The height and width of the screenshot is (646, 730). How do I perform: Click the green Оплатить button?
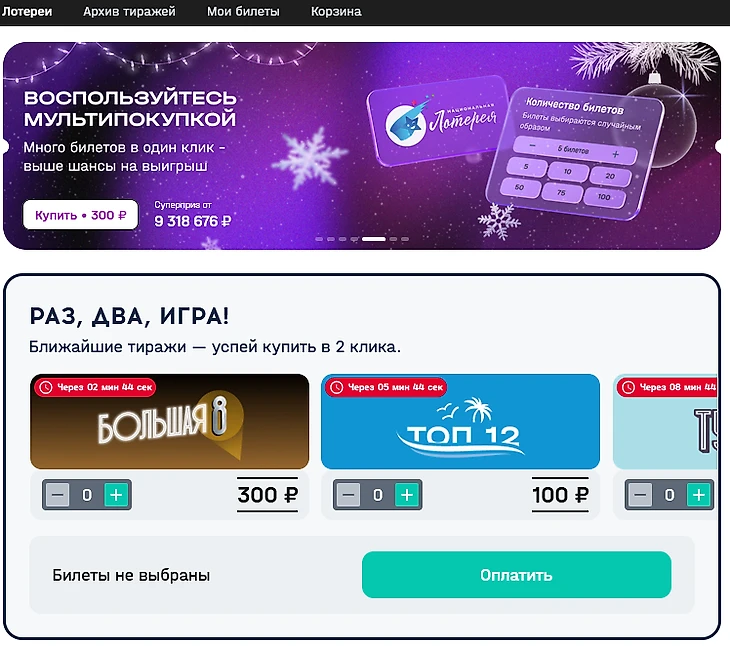[x=516, y=575]
